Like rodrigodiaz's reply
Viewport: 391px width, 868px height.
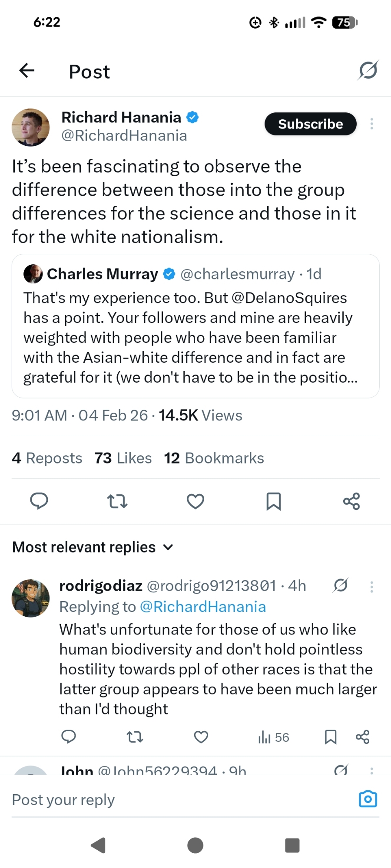pyautogui.click(x=201, y=737)
